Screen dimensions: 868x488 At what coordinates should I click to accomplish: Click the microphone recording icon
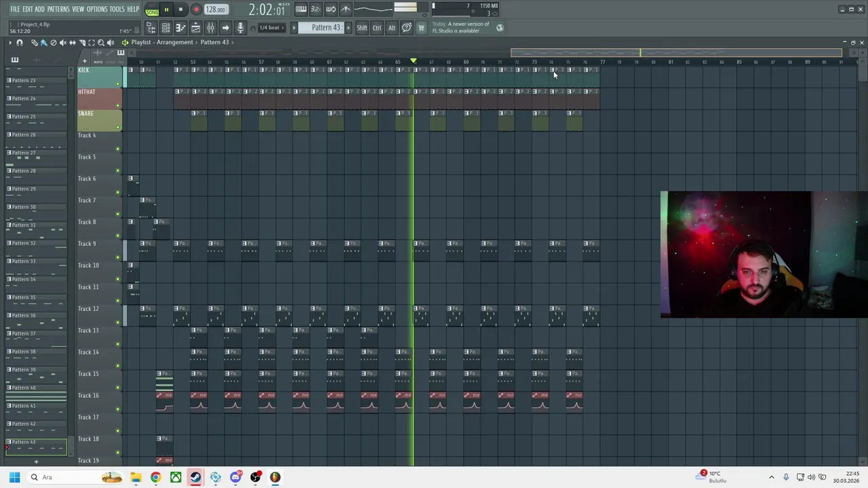240,28
